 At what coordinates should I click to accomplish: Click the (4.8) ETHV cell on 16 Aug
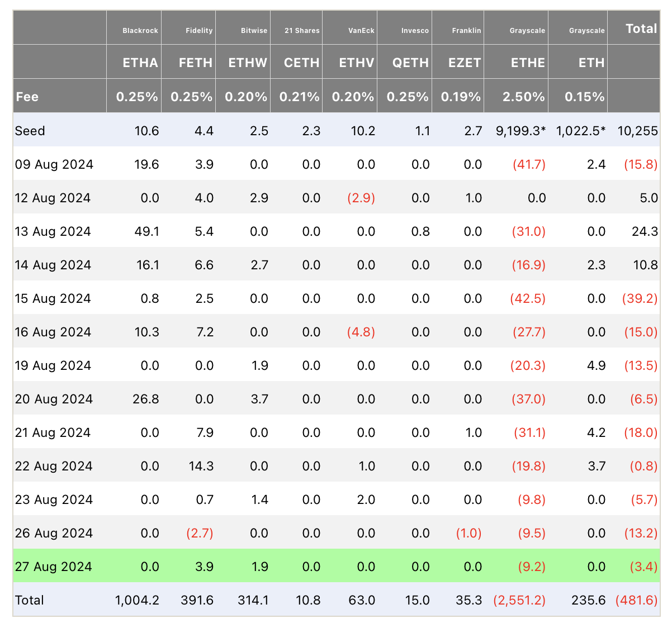(361, 332)
